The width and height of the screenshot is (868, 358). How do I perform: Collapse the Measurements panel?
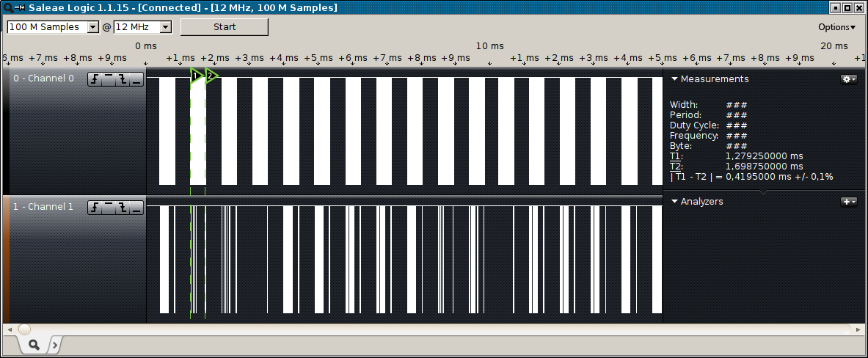click(674, 79)
